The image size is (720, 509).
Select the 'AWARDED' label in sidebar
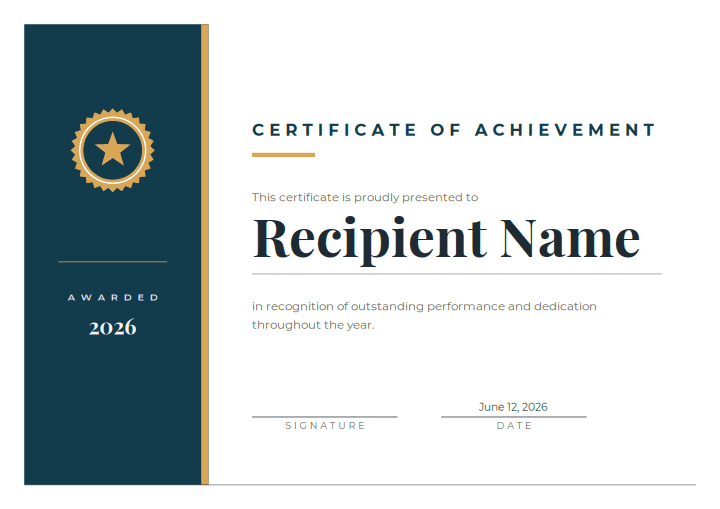113,298
